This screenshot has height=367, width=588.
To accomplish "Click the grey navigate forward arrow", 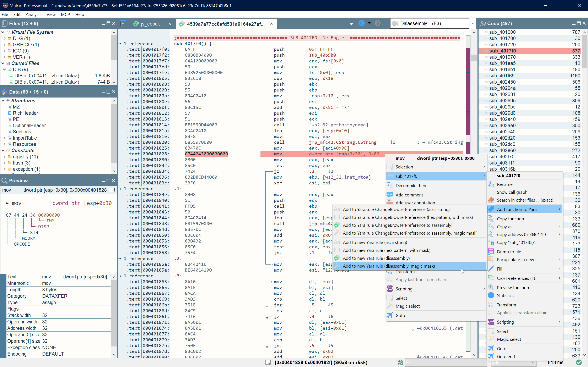I will [377, 23].
